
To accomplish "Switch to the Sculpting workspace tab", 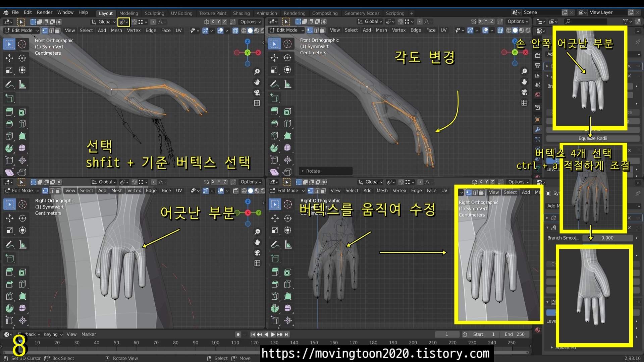I will coord(154,13).
